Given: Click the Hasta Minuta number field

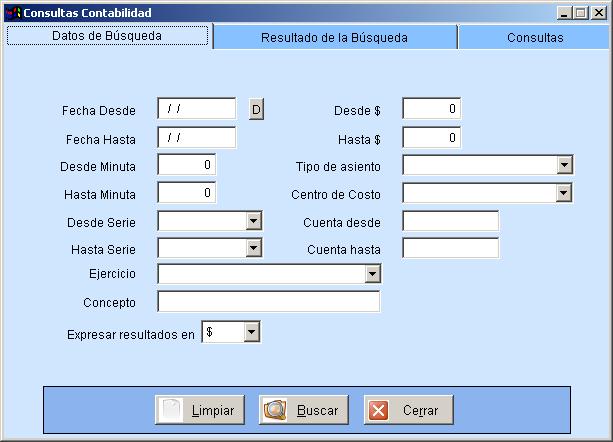Looking at the screenshot, I should [x=186, y=193].
